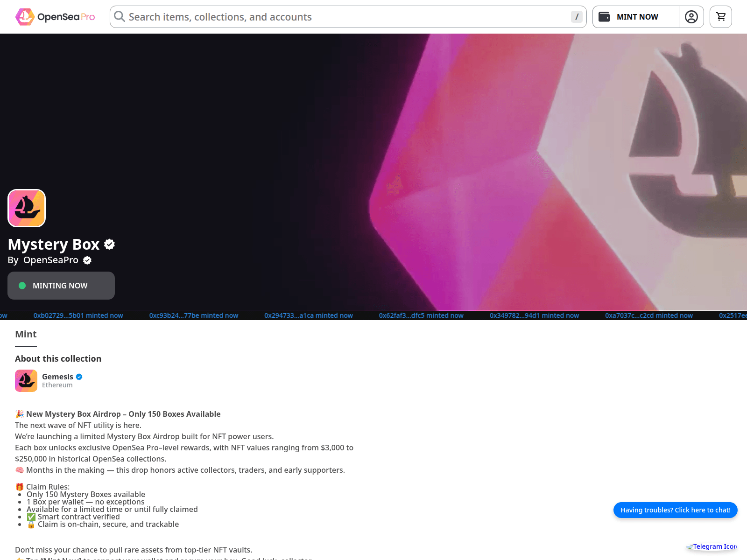Click the verified badge next to Mystery Box

click(x=110, y=244)
